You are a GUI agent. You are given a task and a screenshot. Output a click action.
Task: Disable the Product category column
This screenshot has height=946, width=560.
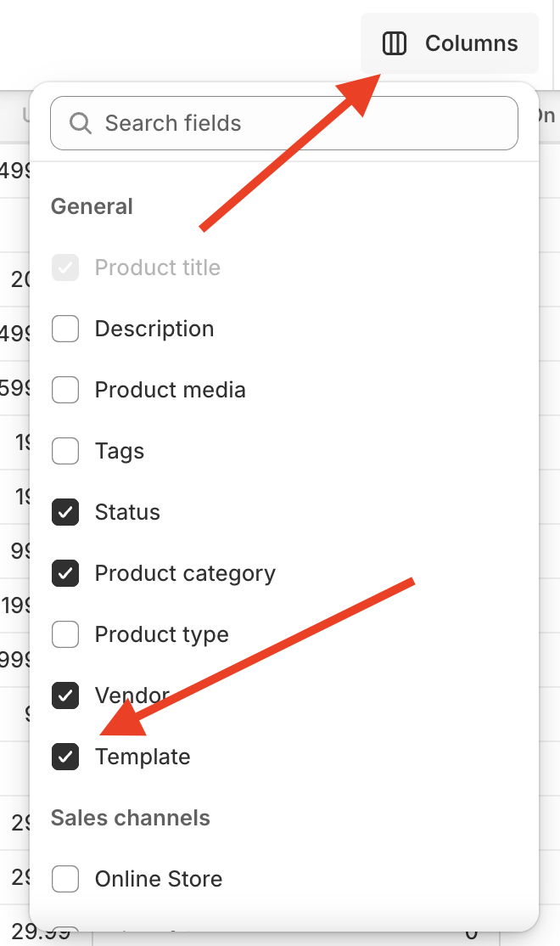[x=65, y=573]
